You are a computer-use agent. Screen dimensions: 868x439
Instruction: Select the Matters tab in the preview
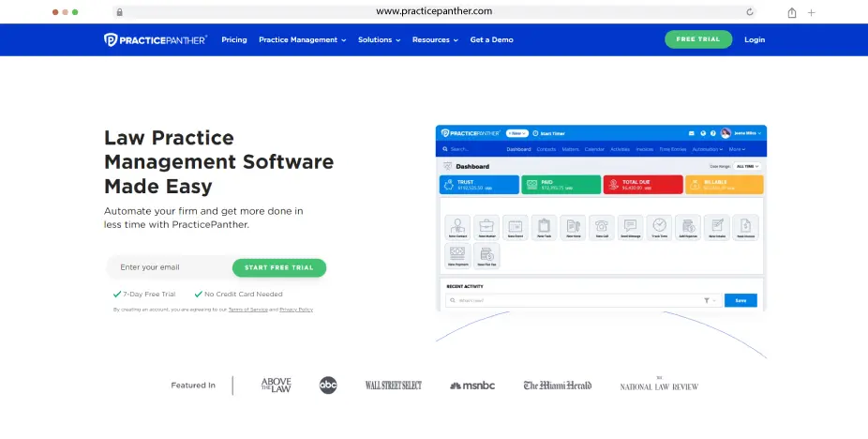[x=570, y=149]
